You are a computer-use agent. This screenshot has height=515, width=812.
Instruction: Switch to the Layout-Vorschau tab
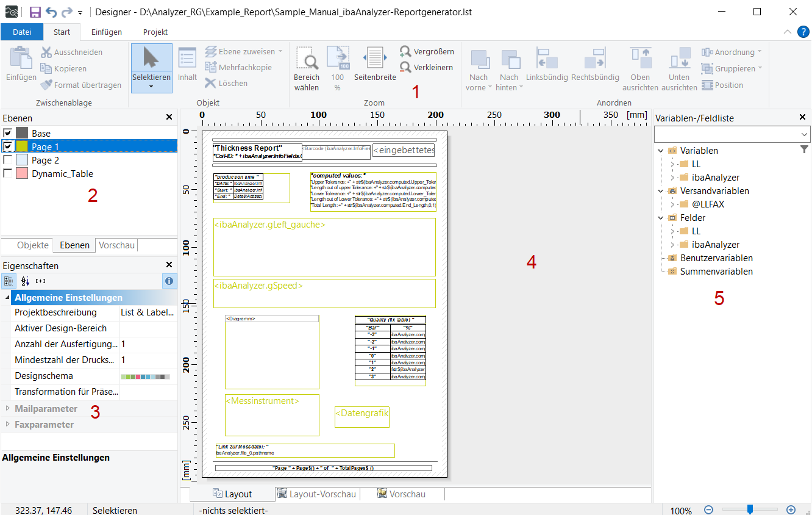coord(316,494)
